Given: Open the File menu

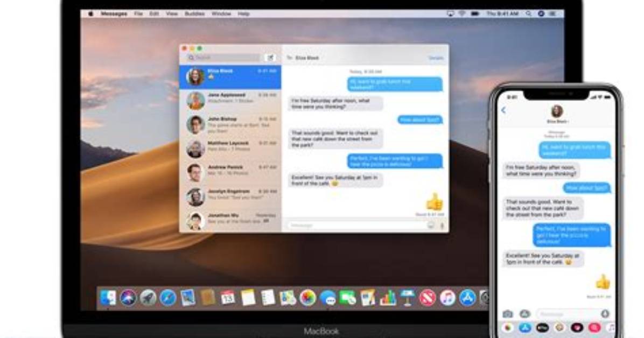Looking at the screenshot, I should [138, 14].
